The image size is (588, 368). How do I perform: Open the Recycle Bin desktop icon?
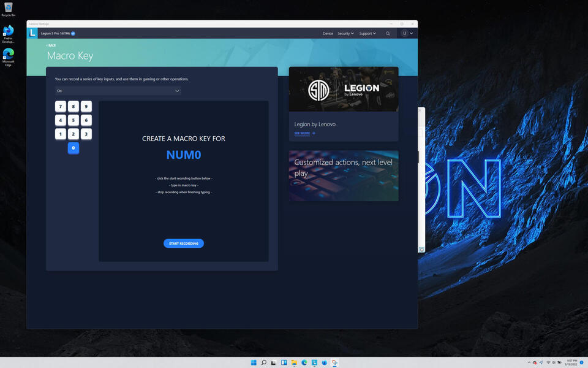click(x=8, y=9)
